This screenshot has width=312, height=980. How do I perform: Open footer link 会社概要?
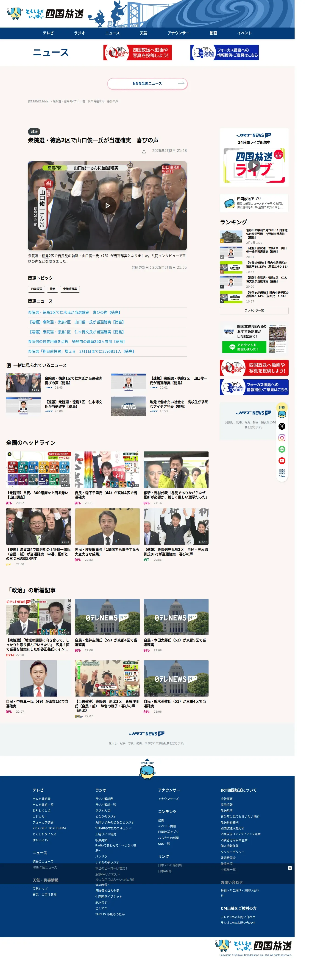tap(226, 799)
